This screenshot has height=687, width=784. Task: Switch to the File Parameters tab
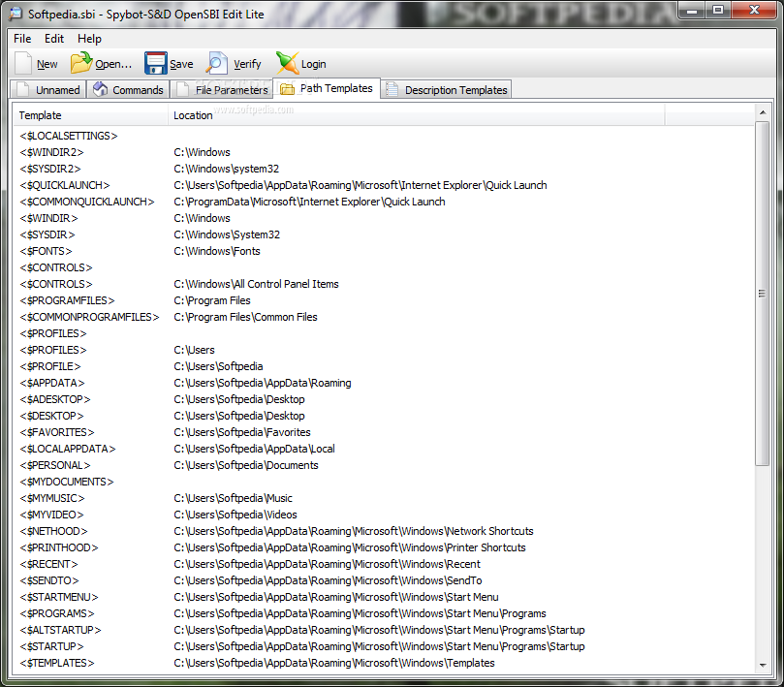point(222,89)
